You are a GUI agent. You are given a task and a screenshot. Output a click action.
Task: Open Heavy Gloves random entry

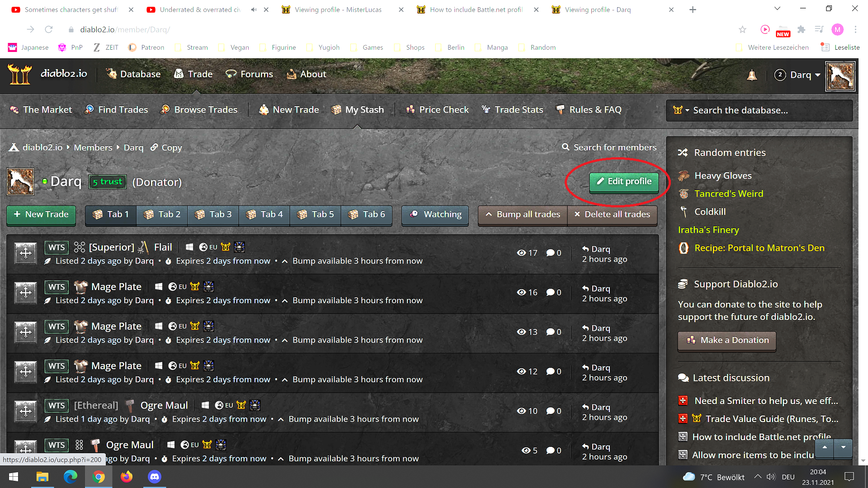723,176
